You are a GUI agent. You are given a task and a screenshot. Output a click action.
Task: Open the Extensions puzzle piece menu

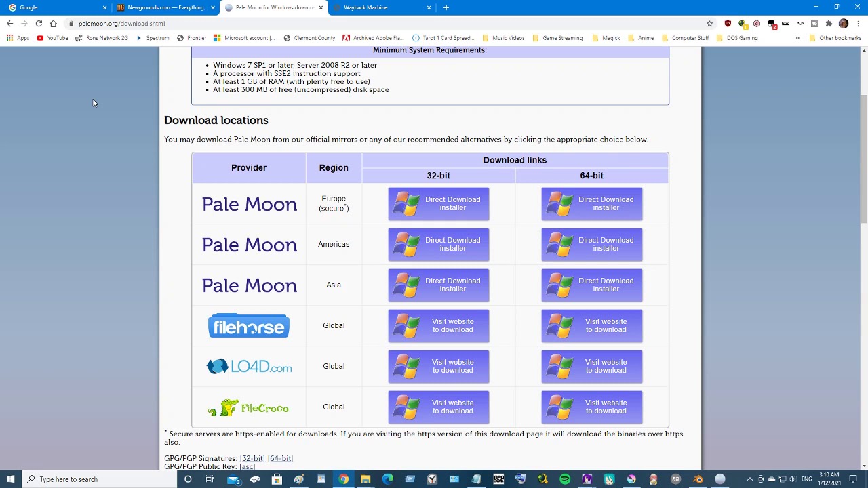(829, 24)
